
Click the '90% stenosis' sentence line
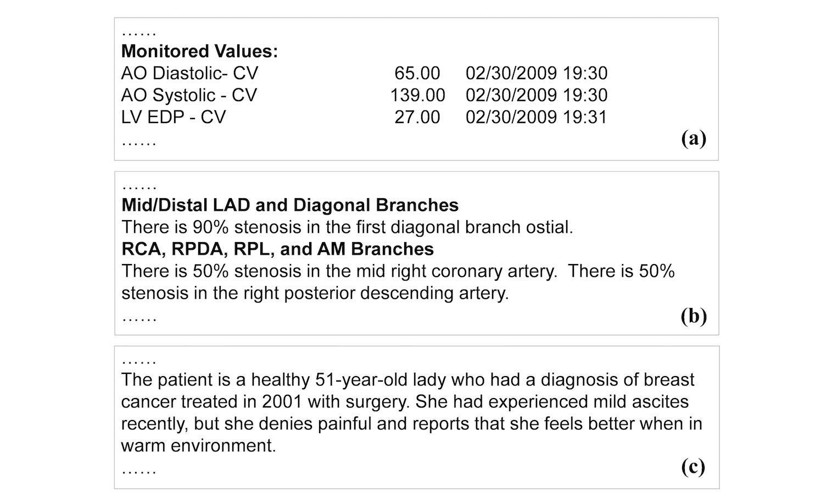(347, 227)
